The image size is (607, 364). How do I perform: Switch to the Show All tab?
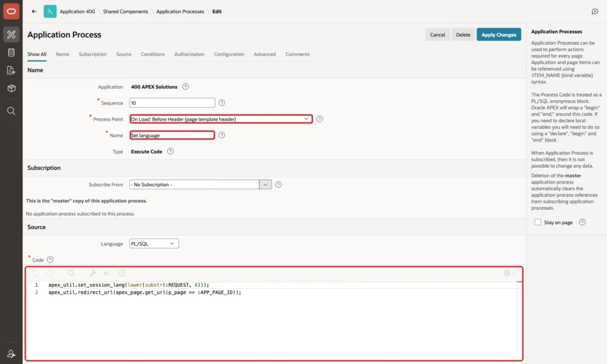(x=37, y=54)
